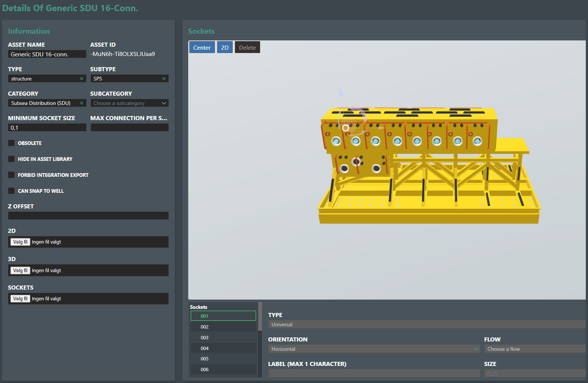Select socket 006 in list

(x=223, y=369)
